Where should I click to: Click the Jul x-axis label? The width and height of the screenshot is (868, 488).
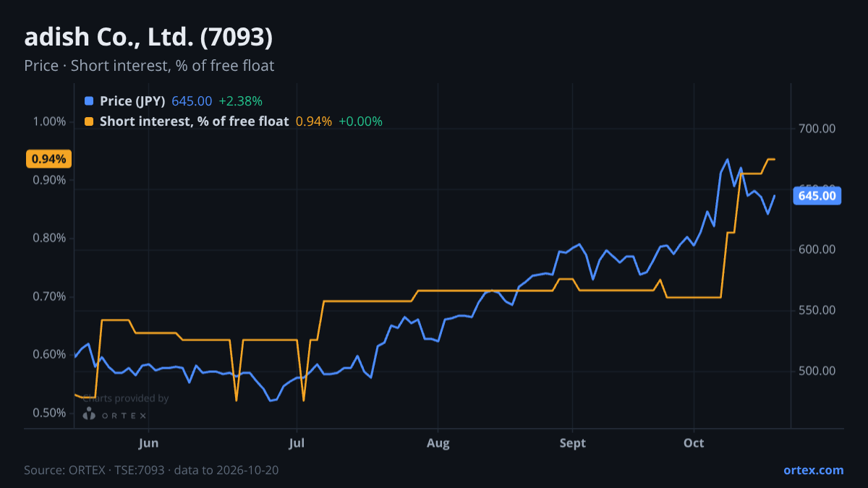tap(297, 443)
